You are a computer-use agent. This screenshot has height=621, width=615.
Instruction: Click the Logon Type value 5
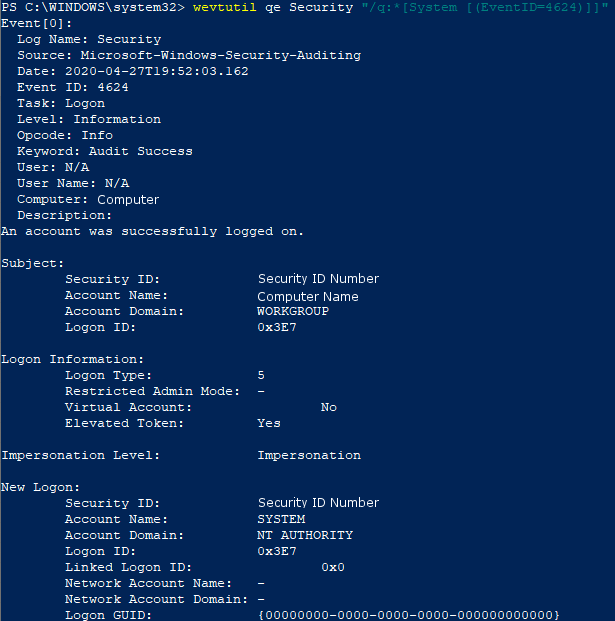click(x=261, y=375)
